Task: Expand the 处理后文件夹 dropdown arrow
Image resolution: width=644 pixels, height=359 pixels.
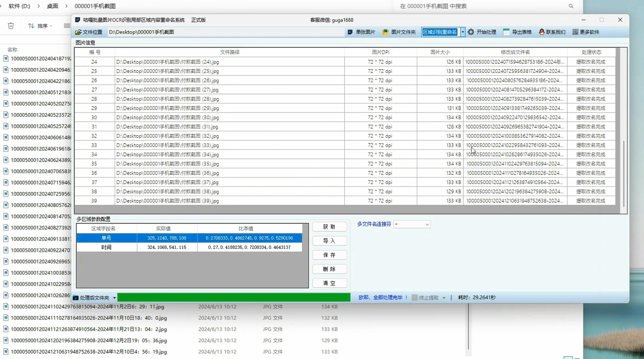Action: pos(114,298)
